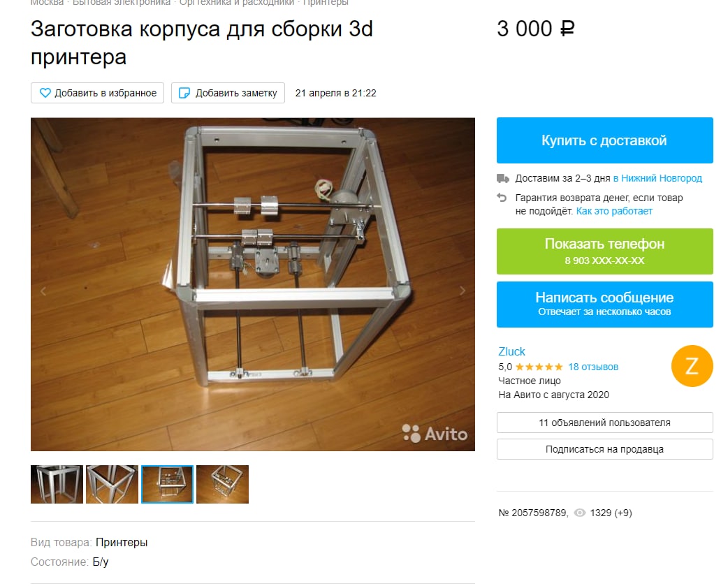The width and height of the screenshot is (728, 586).
Task: Click the orange Z seller avatar
Action: coord(692,365)
